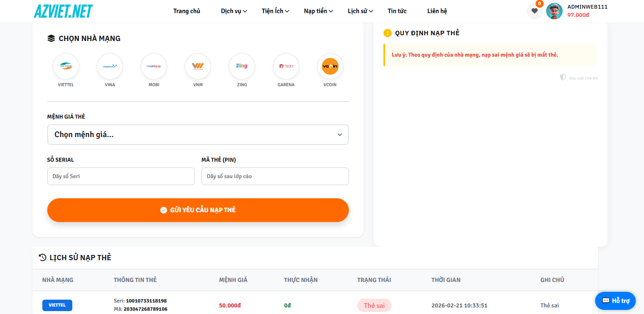The height and width of the screenshot is (314, 644).
Task: Select the MOBI network icon
Action: point(154,66)
